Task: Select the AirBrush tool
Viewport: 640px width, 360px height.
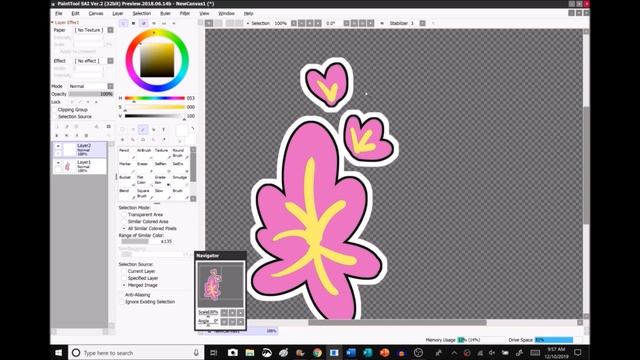Action: [x=144, y=153]
